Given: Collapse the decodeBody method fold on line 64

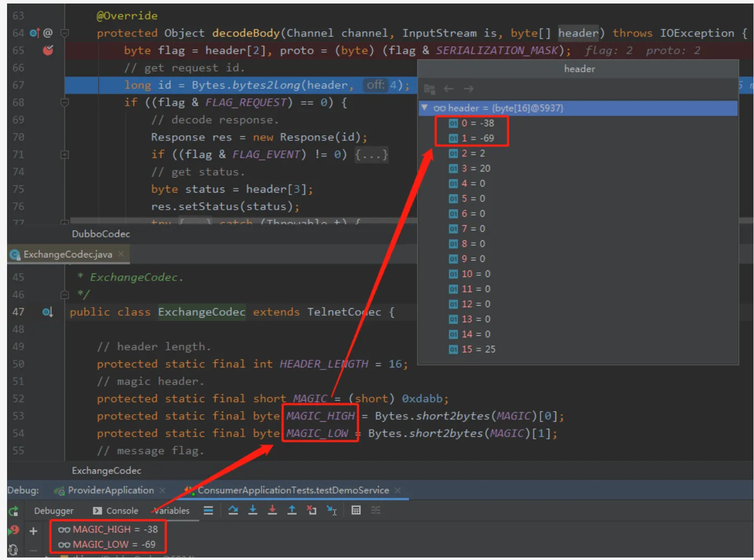Looking at the screenshot, I should [65, 33].
